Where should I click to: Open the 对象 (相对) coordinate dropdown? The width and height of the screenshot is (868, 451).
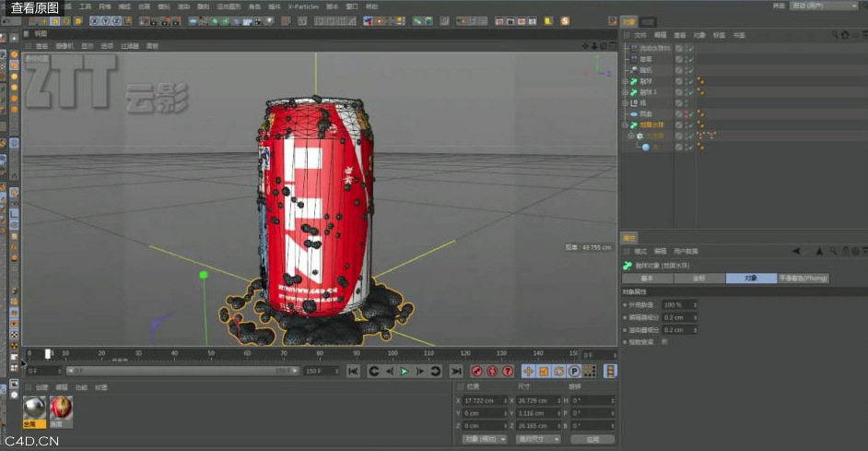pyautogui.click(x=485, y=439)
